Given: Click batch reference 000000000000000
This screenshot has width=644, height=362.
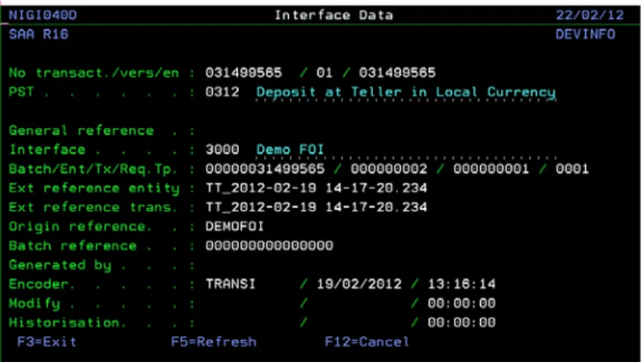Looking at the screenshot, I should pos(270,245).
